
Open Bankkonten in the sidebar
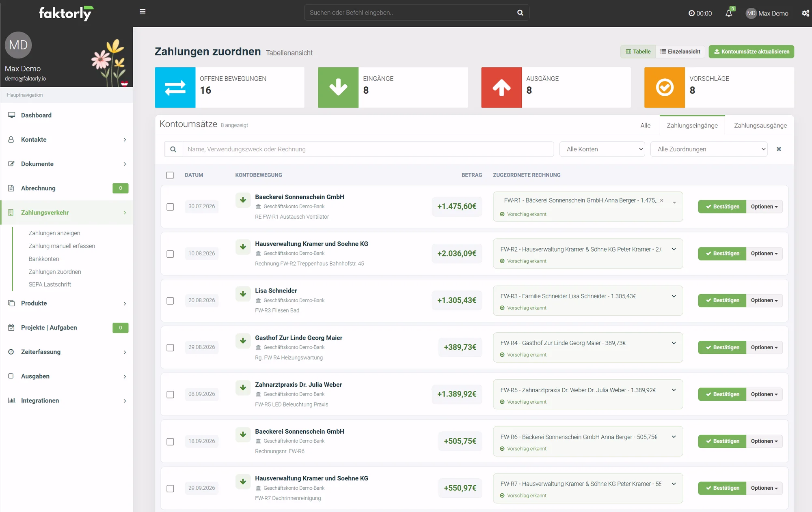coord(44,259)
